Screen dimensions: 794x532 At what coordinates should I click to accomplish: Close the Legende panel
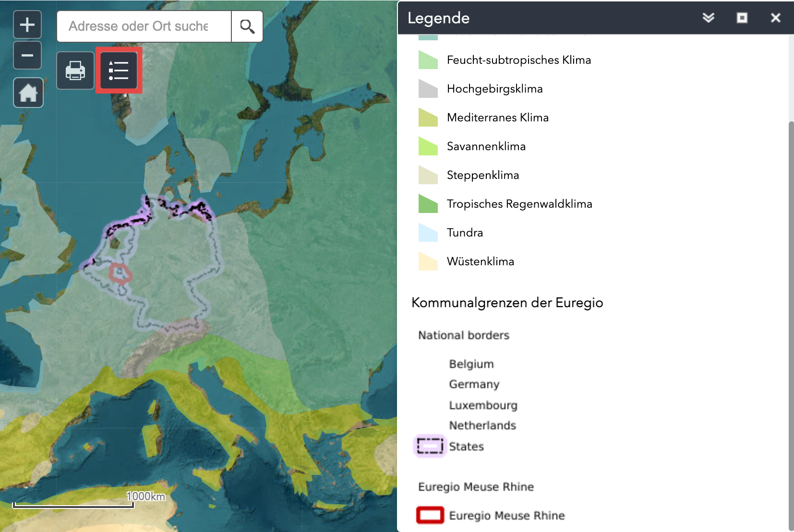coord(775,18)
